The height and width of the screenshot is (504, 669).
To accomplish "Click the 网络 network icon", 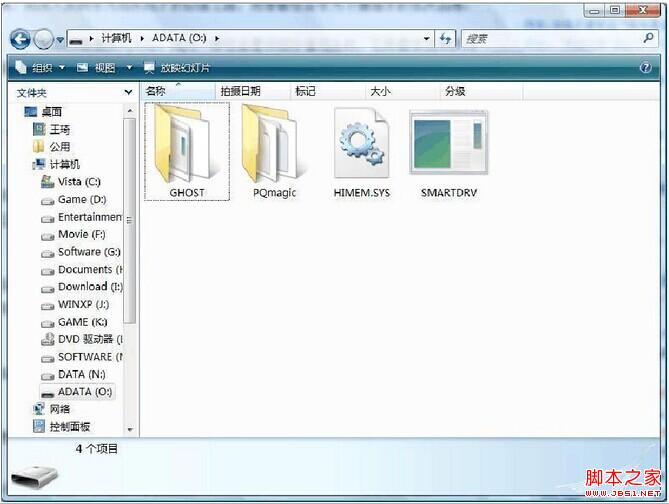I will click(x=39, y=409).
